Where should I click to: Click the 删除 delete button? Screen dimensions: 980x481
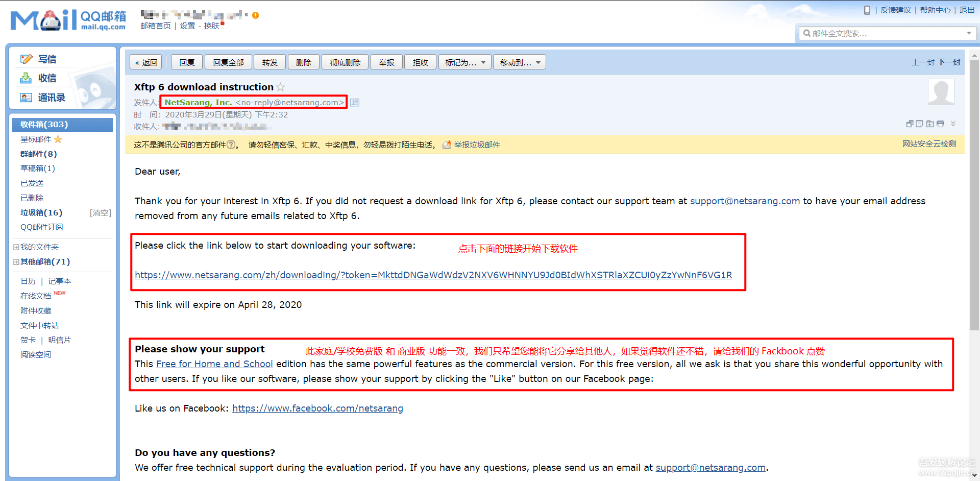[303, 62]
